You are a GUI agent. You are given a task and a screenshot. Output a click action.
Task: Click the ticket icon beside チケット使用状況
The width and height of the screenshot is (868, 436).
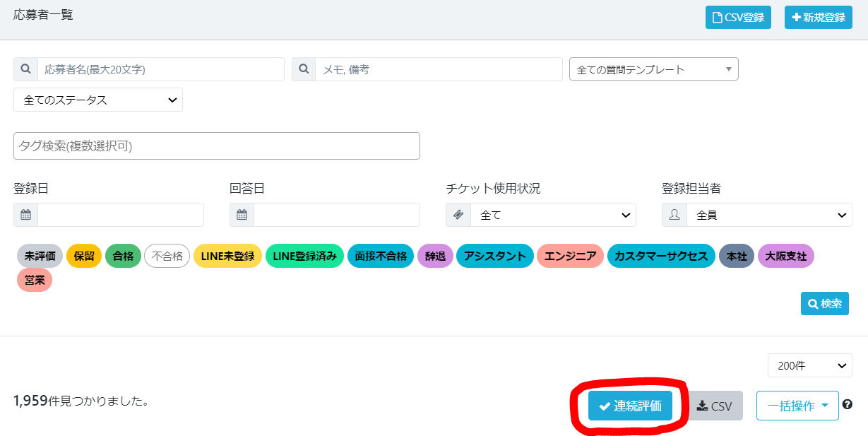458,215
